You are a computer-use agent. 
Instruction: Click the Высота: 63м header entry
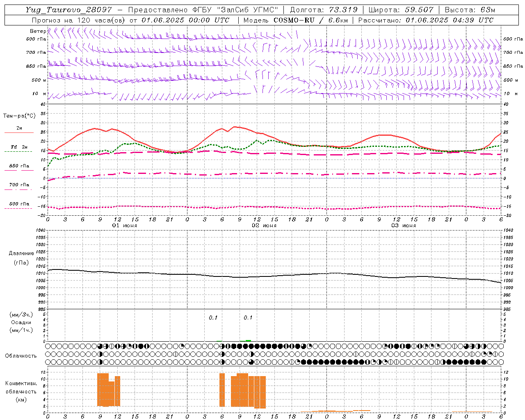(470, 10)
